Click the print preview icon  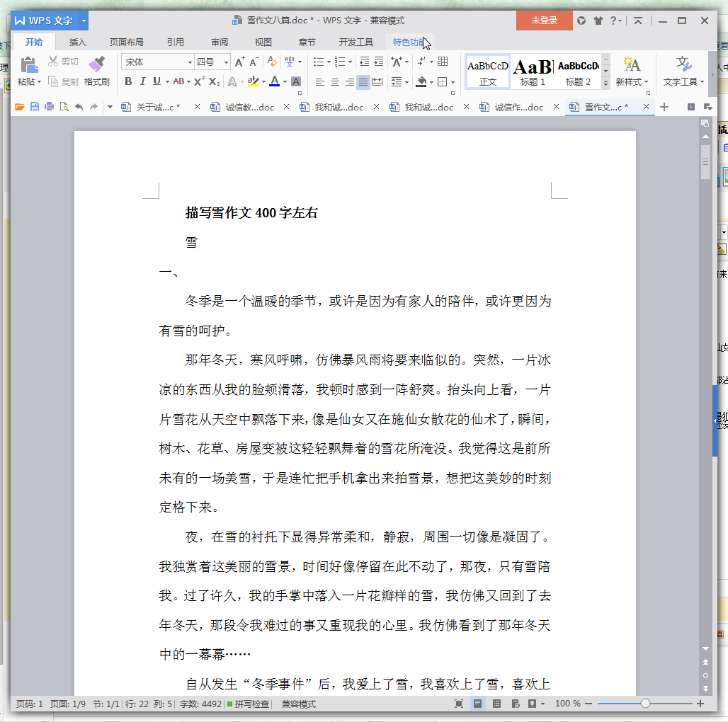point(64,107)
